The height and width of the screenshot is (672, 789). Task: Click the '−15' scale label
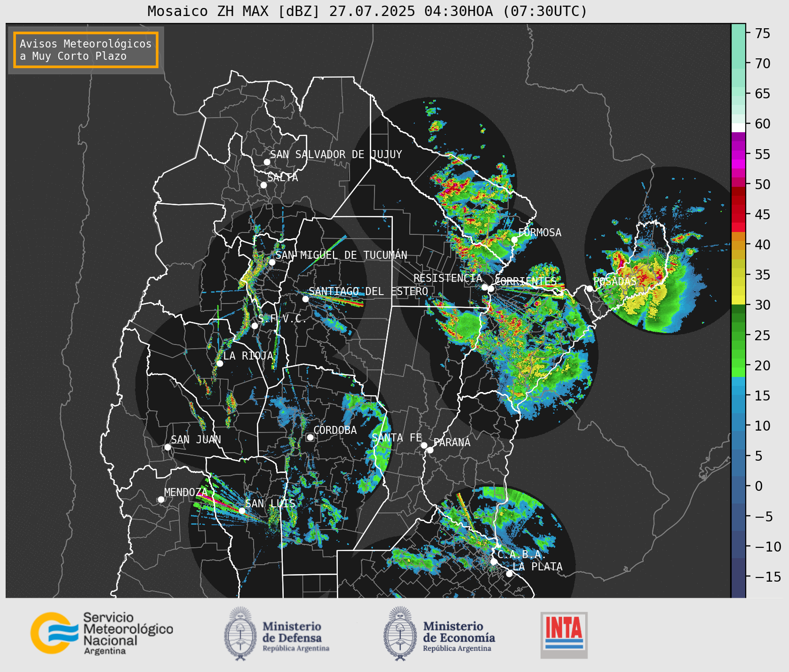coord(768,576)
